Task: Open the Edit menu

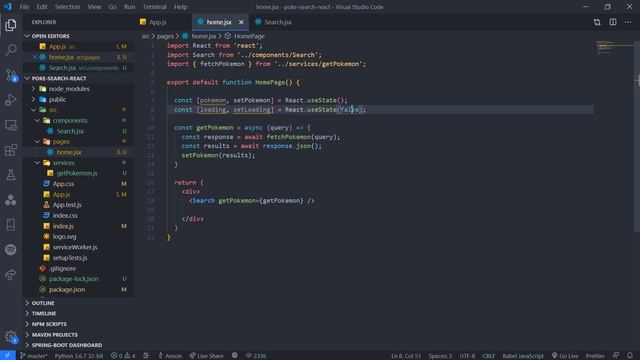Action: click(42, 7)
